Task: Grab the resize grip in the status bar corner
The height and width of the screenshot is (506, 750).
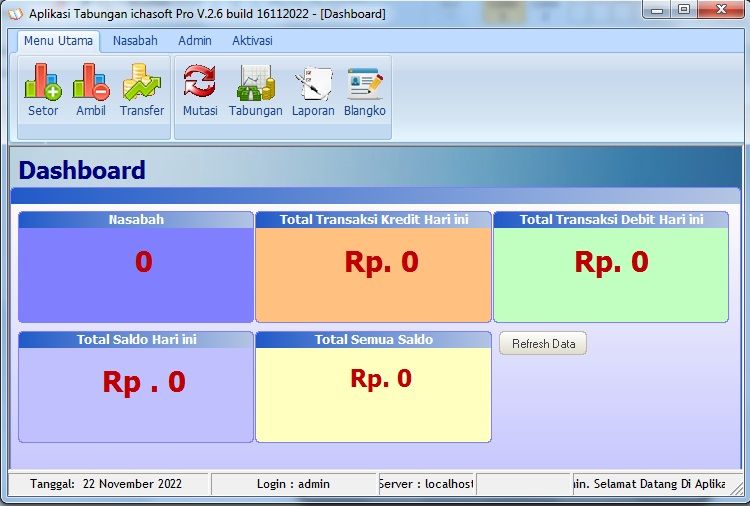Action: (x=736, y=487)
